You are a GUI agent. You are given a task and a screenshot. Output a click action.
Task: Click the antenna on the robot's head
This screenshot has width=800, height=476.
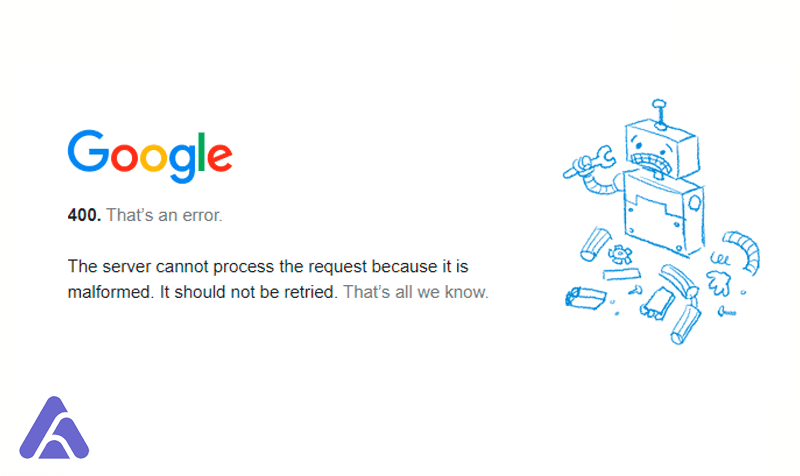tap(659, 114)
